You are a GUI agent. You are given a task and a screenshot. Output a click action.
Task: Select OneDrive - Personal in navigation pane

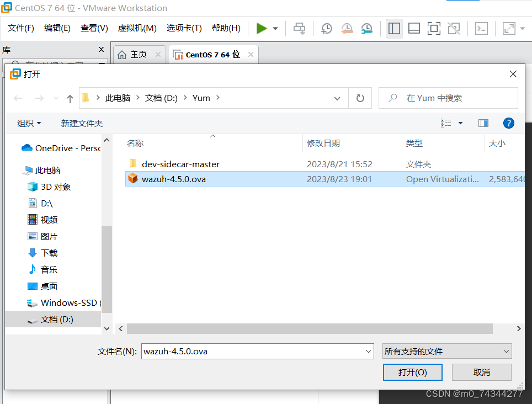coord(61,148)
